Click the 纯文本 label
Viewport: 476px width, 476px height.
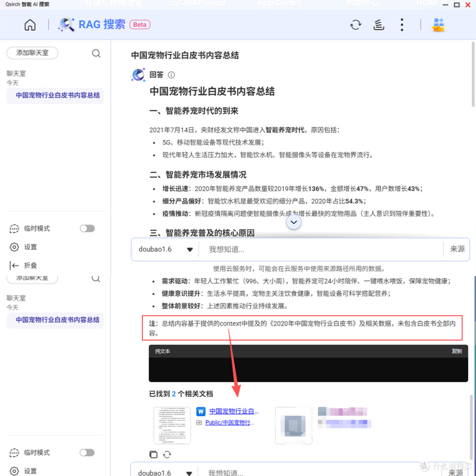[x=163, y=351]
